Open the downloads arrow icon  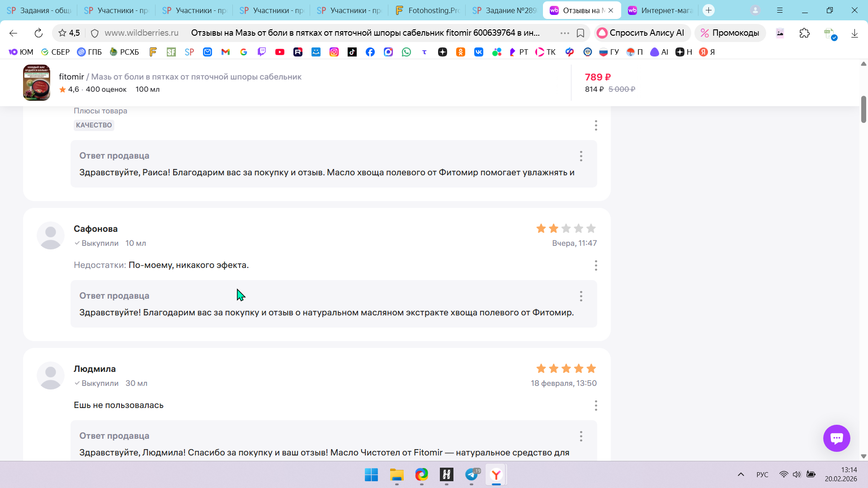pyautogui.click(x=854, y=33)
